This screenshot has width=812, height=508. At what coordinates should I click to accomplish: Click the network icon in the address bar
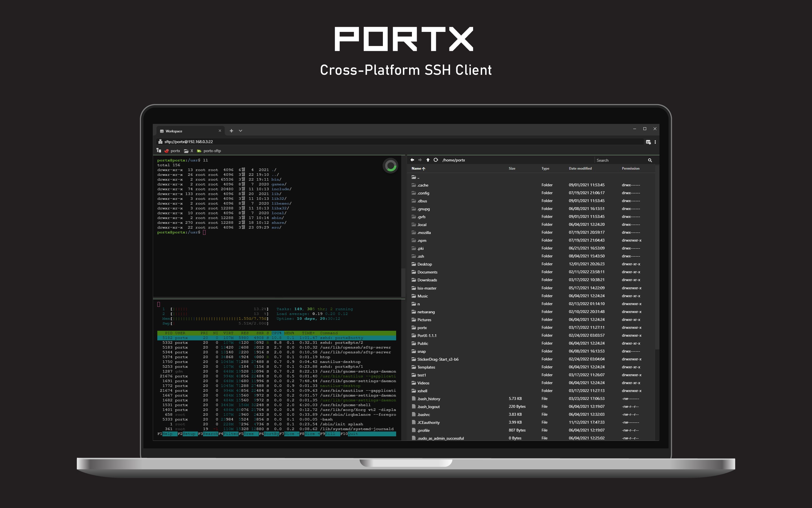click(160, 141)
